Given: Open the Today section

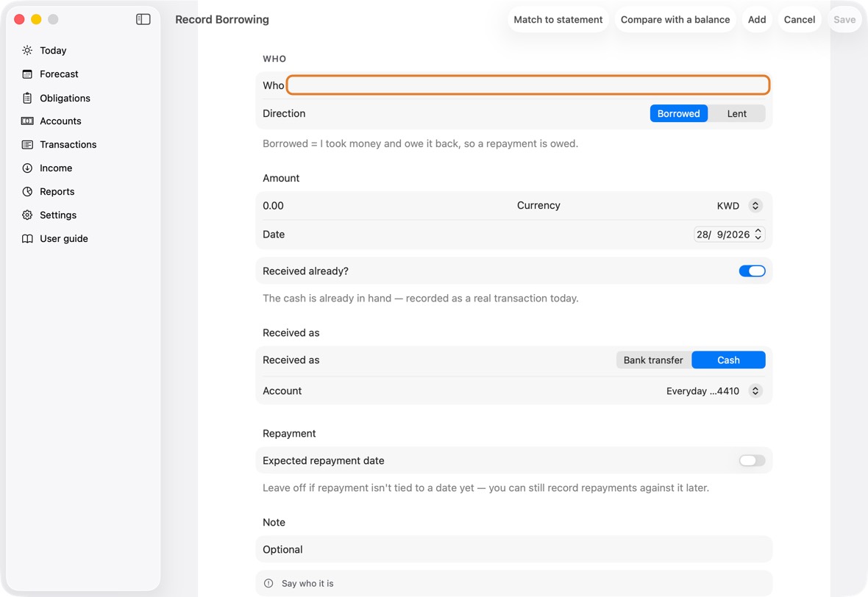Looking at the screenshot, I should 53,50.
